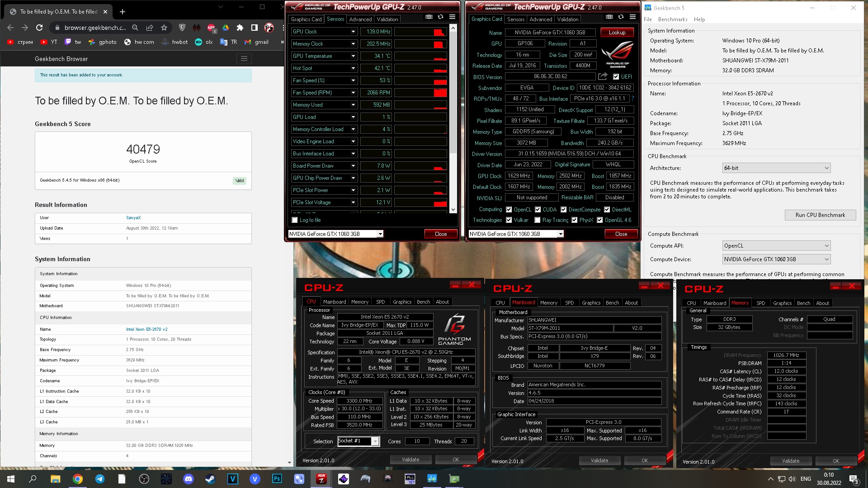Open hamburger menu in GPU-Z Sensors window
This screenshot has height=488, width=868.
pos(452,17)
